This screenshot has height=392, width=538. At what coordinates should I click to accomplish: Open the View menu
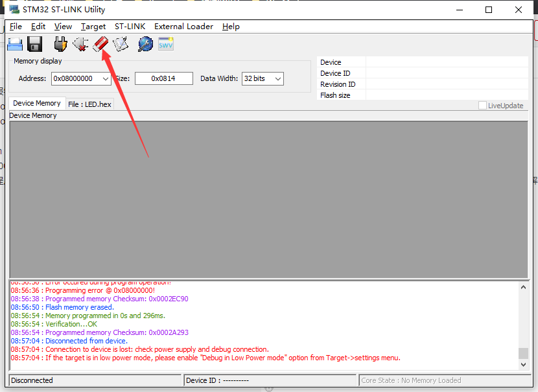tap(63, 27)
